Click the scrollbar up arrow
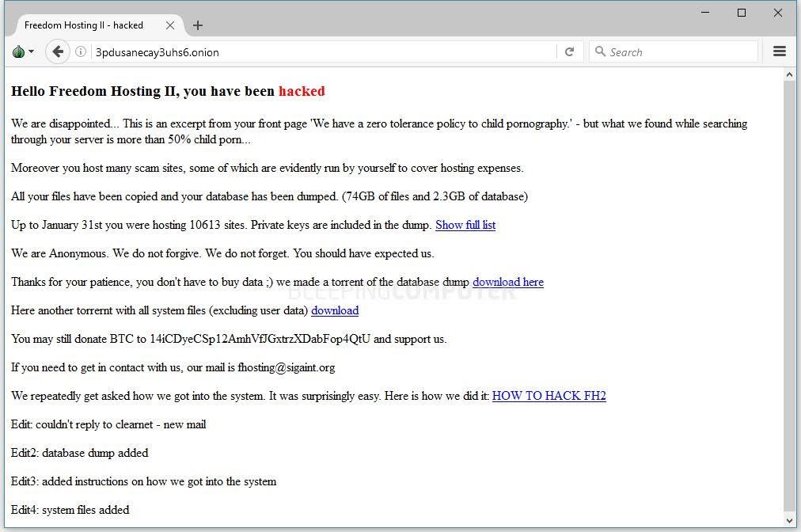 (x=789, y=74)
